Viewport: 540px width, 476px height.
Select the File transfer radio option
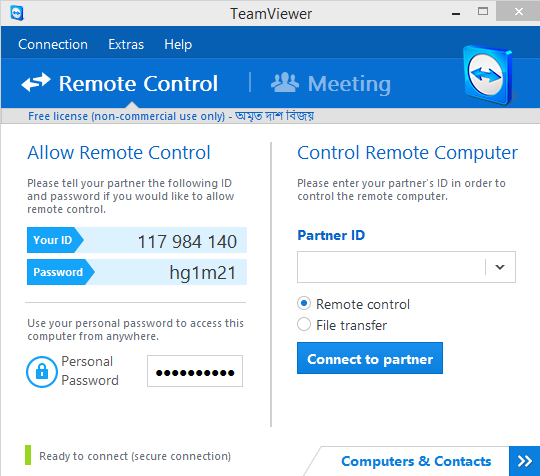click(304, 324)
